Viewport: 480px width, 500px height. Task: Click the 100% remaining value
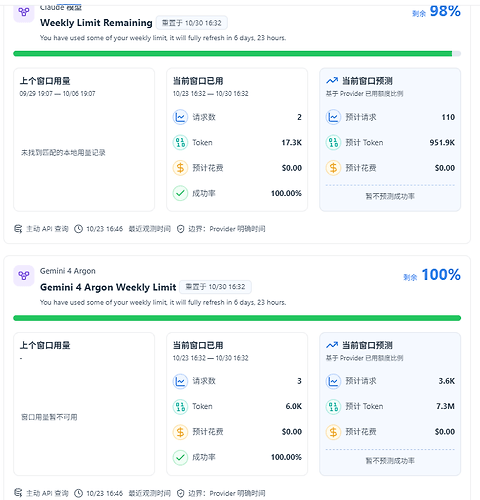(441, 275)
